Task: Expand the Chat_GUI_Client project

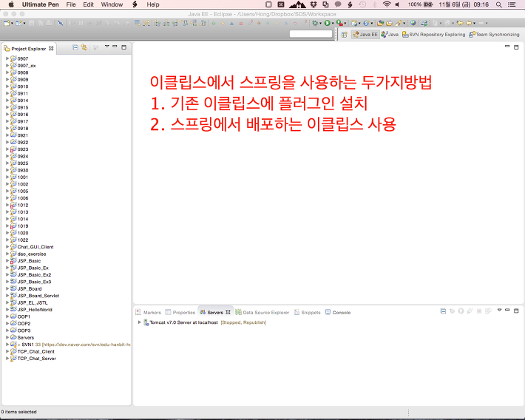Action: point(7,247)
